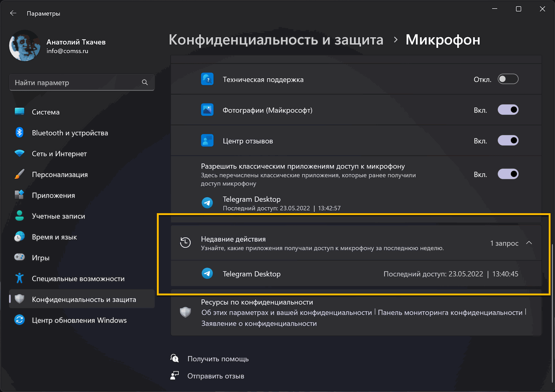Collapse the Недавние действия section chevron
Screen dimensions: 555x392
point(529,243)
